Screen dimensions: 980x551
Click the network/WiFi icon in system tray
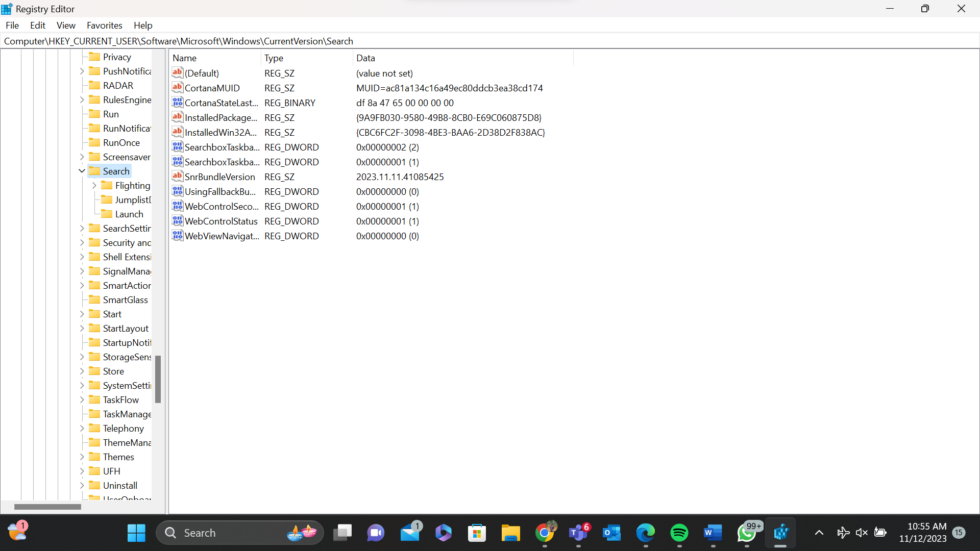tap(843, 532)
